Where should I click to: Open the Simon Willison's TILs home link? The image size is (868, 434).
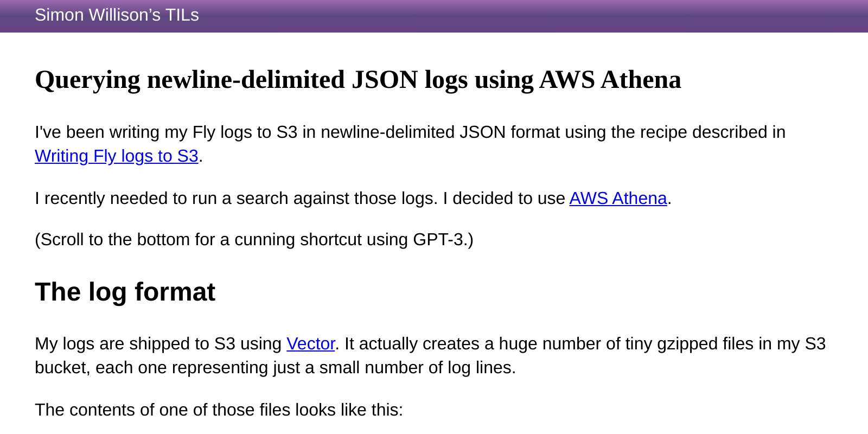117,15
